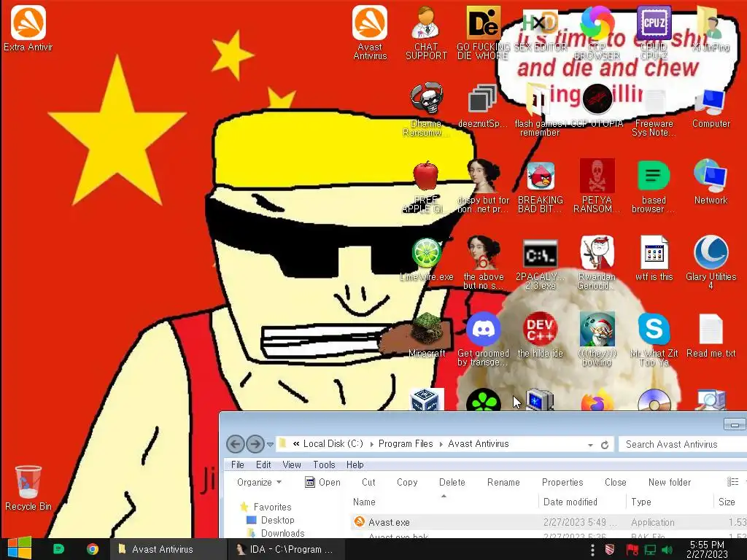Launch Chrome from the taskbar
Viewport: 747px width, 560px height.
[x=93, y=549]
